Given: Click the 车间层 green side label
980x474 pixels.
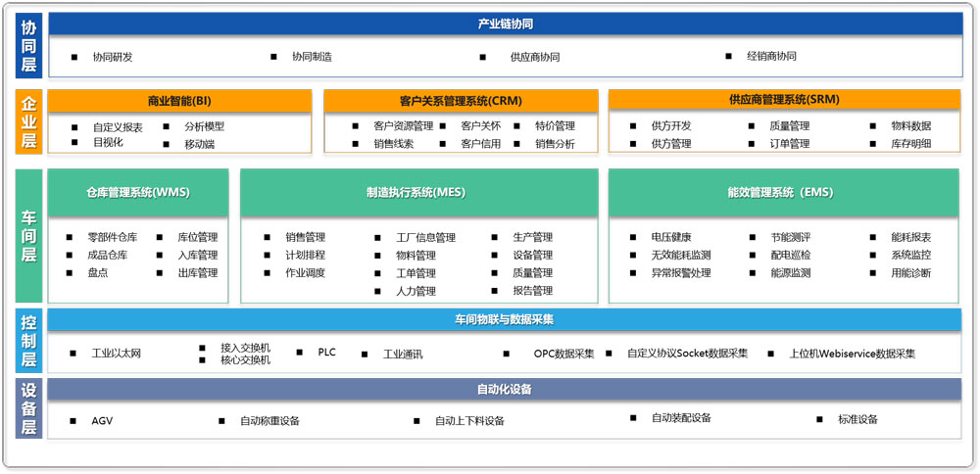Looking at the screenshot, I should point(29,236).
